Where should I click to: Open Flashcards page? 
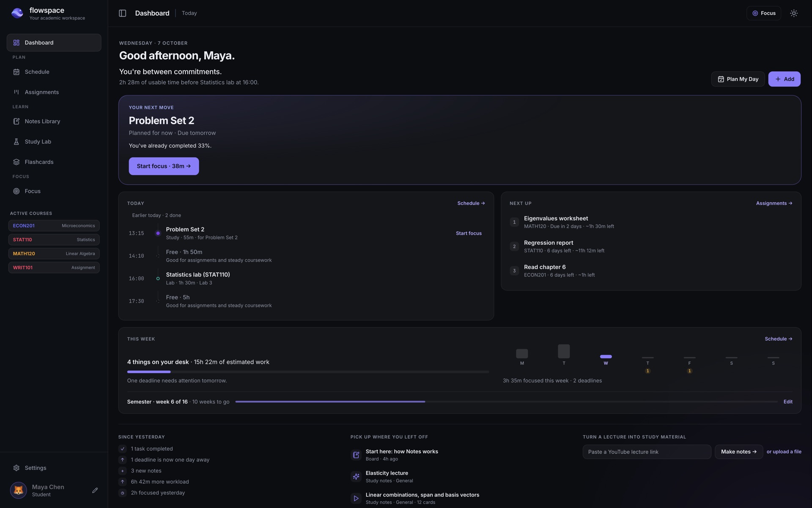[54, 162]
